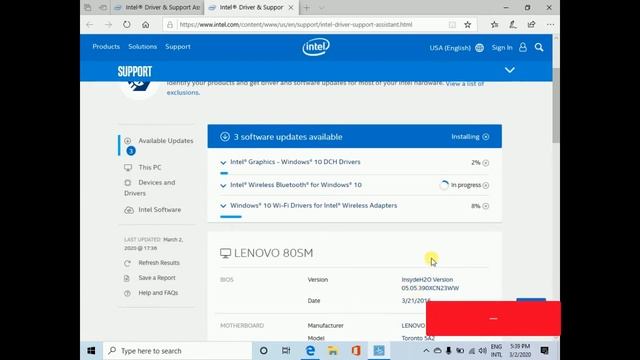The image size is (640, 360).
Task: Click the browser forward arrow
Action: [108, 25]
